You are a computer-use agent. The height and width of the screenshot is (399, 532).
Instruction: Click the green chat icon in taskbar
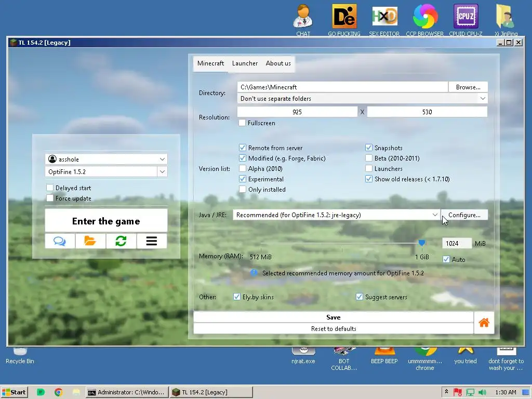pos(41,392)
